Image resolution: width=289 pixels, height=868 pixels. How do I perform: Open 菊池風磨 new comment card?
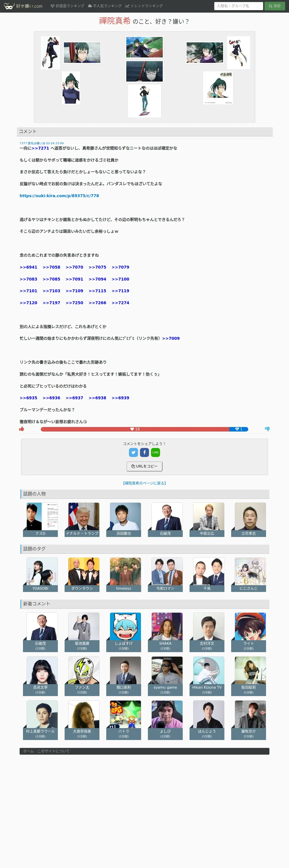(x=82, y=632)
